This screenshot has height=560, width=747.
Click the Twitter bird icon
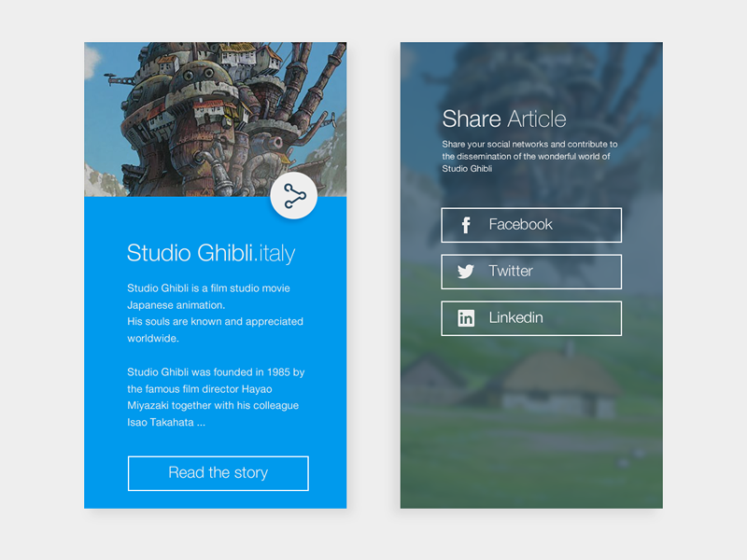[466, 272]
